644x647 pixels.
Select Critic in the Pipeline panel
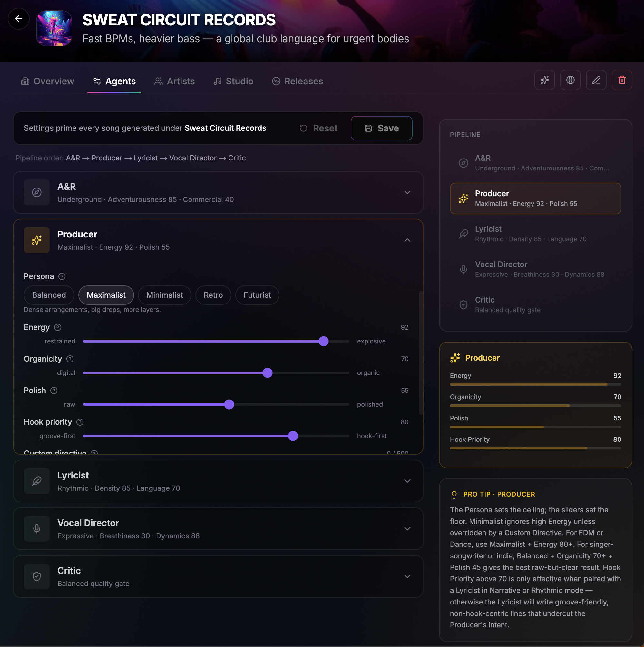[535, 305]
